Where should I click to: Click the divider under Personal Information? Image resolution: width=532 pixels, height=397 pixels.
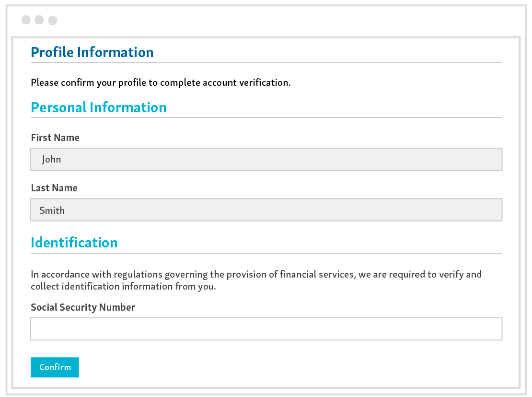tap(266, 117)
